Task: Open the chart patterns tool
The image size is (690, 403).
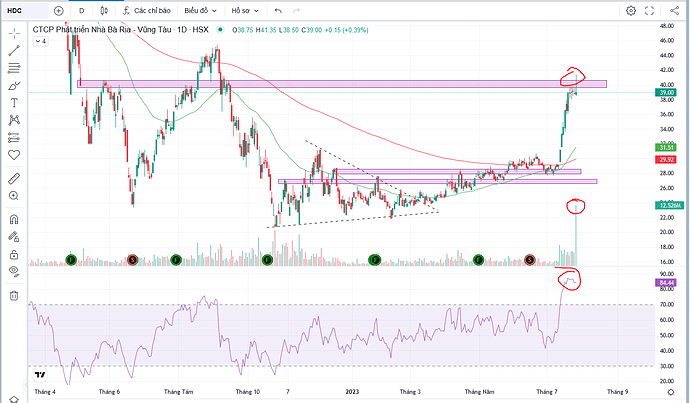Action: tap(14, 120)
